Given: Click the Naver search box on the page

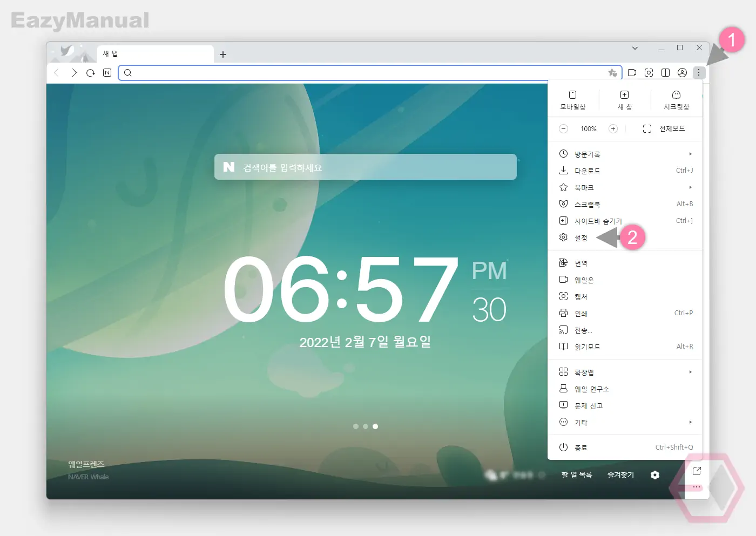Looking at the screenshot, I should [x=366, y=167].
